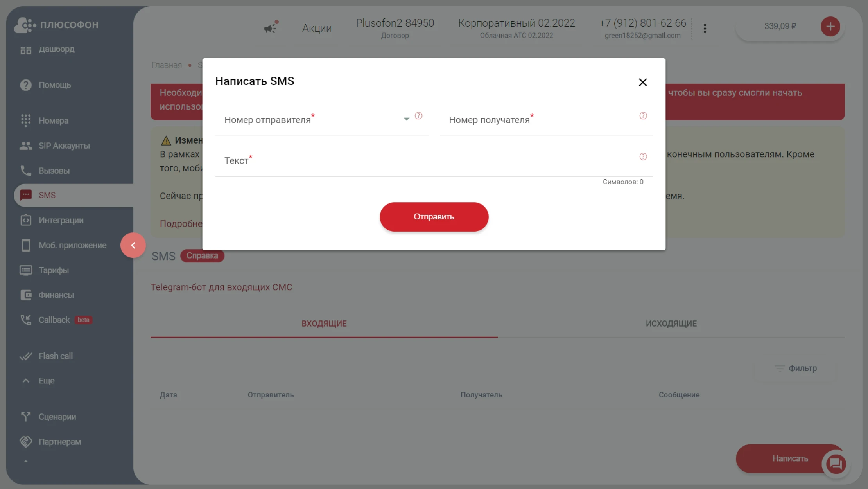Expand the Номер отправителя dropdown
Image resolution: width=868 pixels, height=489 pixels.
click(406, 119)
